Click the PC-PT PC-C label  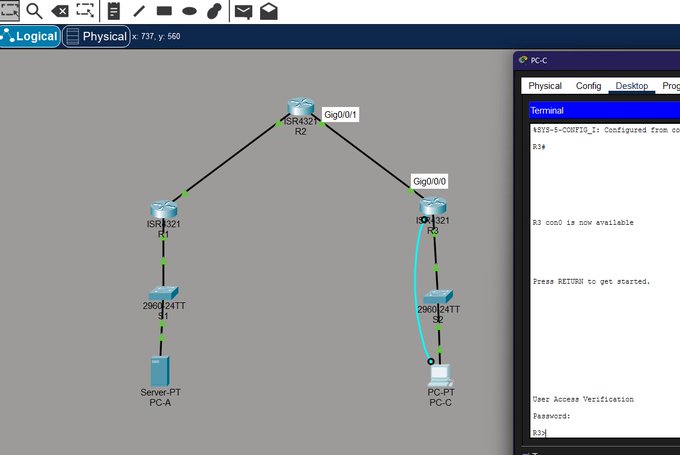click(441, 397)
